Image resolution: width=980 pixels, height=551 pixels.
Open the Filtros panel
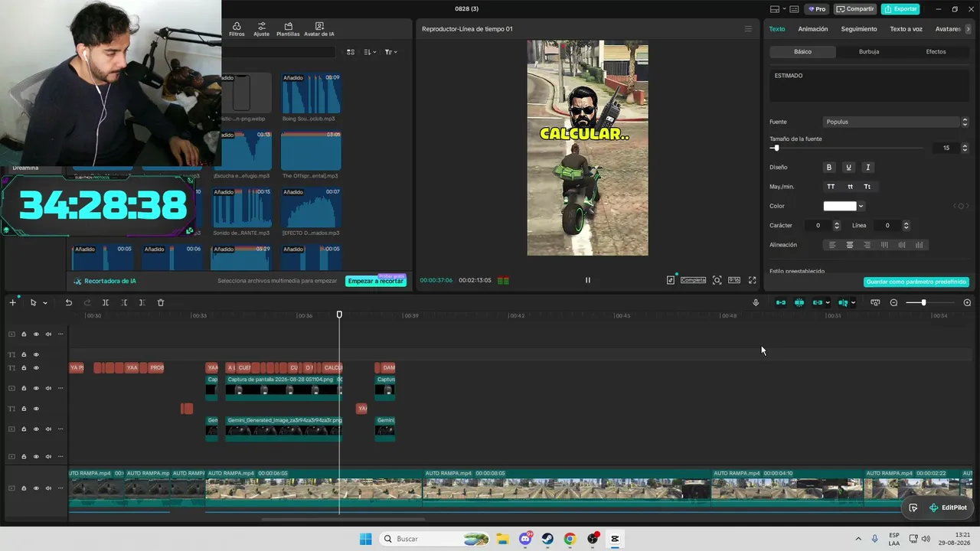(x=237, y=29)
